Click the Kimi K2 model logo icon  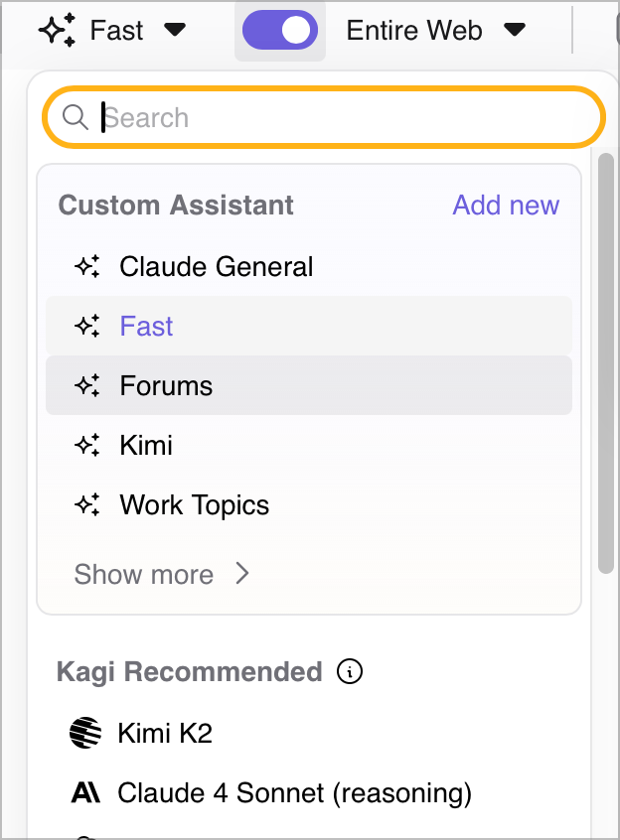point(85,734)
